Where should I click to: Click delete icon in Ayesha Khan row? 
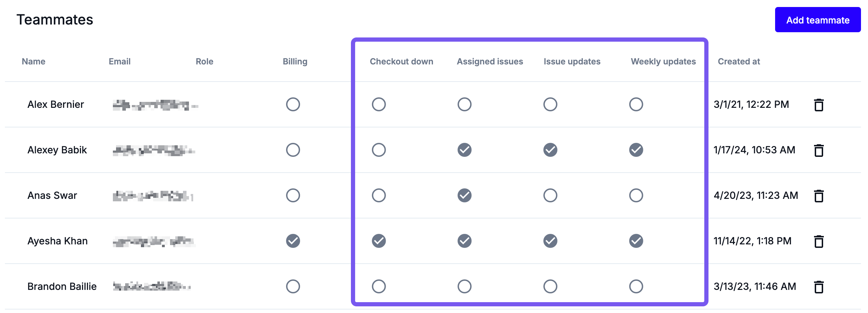(x=819, y=241)
